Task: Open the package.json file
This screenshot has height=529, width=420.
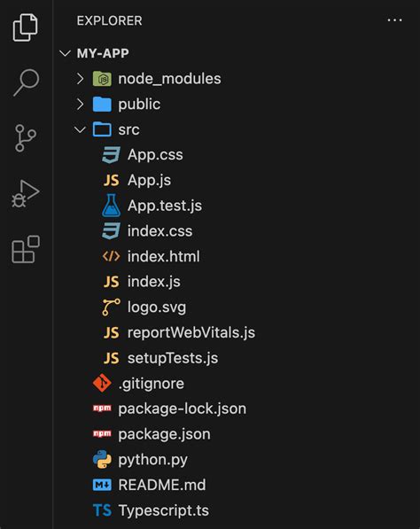Action: click(164, 434)
